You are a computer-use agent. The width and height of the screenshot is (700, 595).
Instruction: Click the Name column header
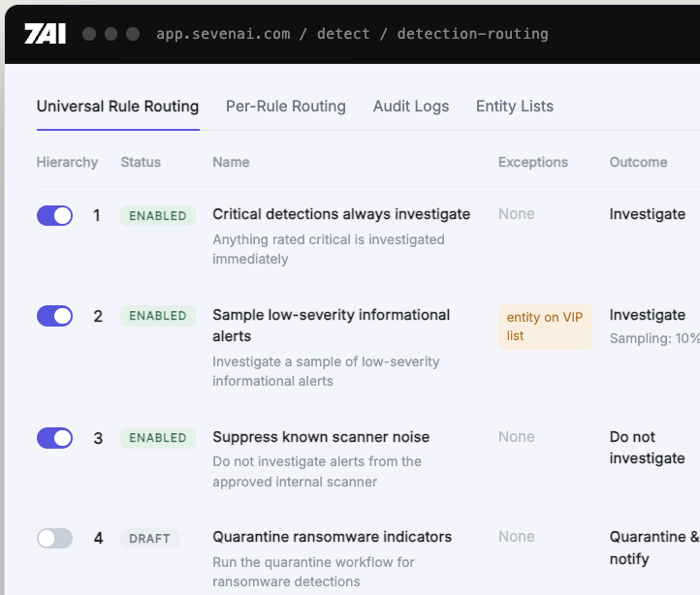231,162
